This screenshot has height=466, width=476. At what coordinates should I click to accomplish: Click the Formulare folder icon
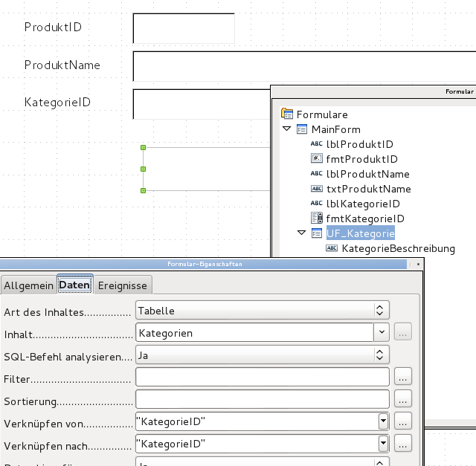(287, 114)
